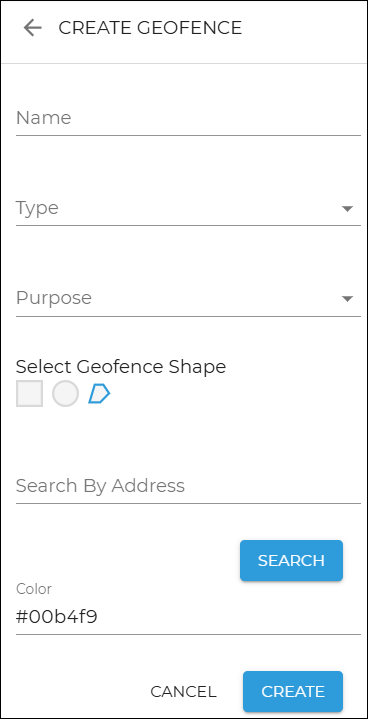Viewport: 368px width, 719px height.
Task: Click the Type placeholder label
Action: [x=37, y=208]
